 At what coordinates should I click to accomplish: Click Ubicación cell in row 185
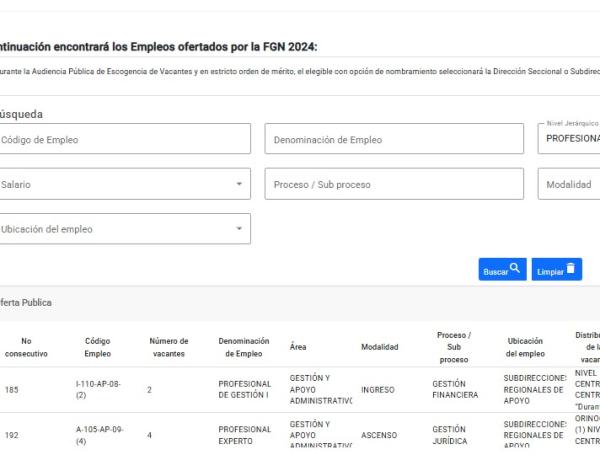tap(535, 389)
